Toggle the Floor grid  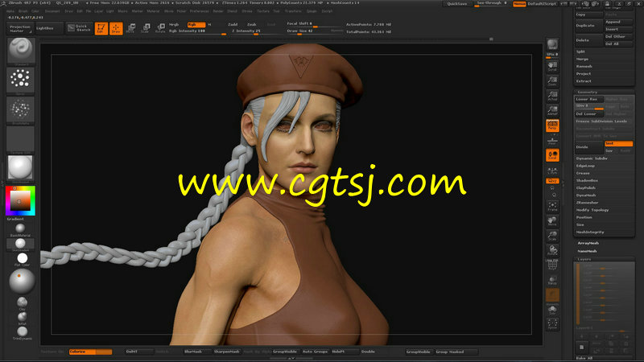click(552, 141)
